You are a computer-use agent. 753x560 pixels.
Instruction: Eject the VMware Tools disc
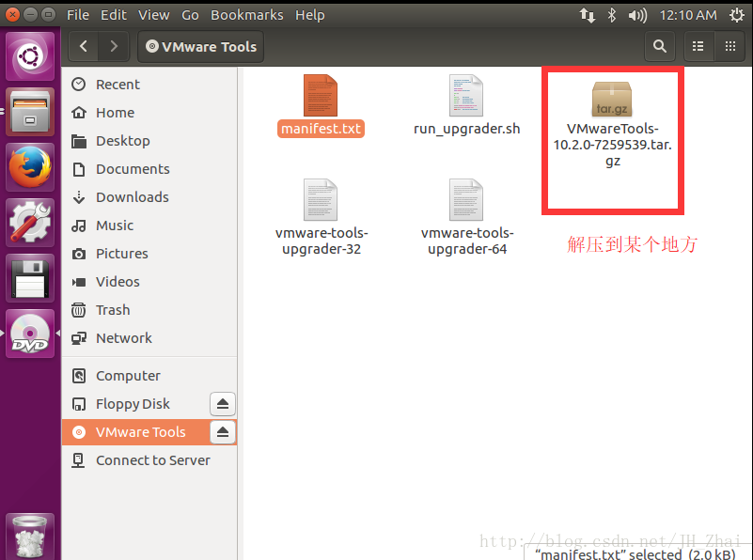tap(223, 432)
